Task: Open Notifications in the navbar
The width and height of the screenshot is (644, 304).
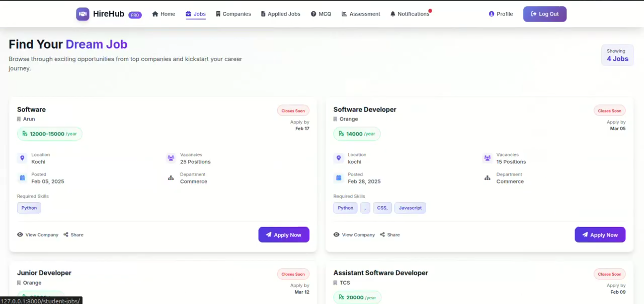Action: click(x=410, y=14)
